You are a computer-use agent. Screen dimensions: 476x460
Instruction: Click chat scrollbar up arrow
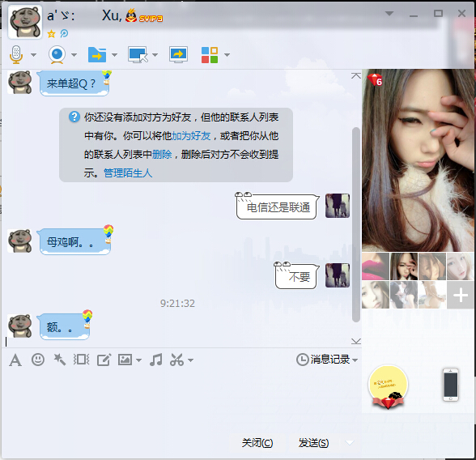click(356, 75)
